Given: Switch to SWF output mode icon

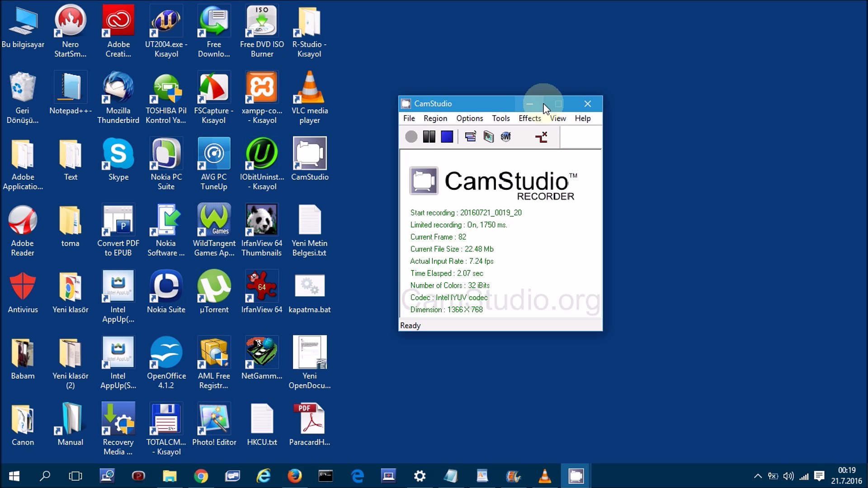Looking at the screenshot, I should [x=505, y=136].
